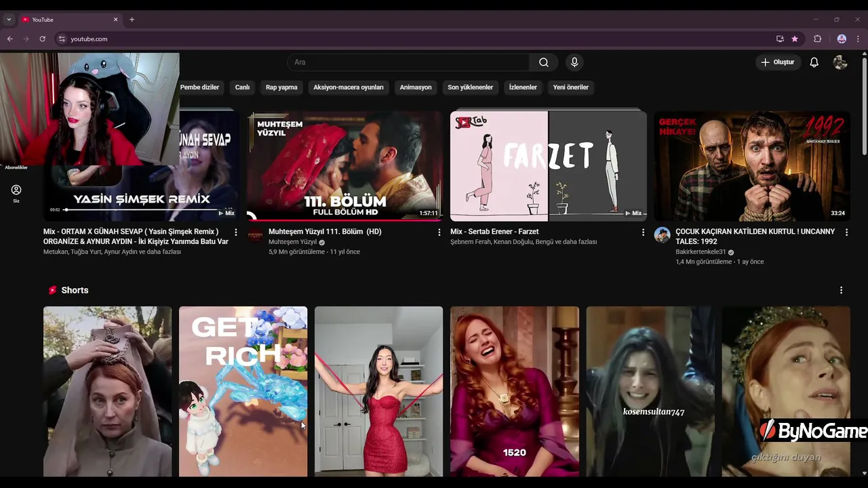Open more options for Muhteşem Yüzyıl 111. Bölüm
This screenshot has height=488, width=868.
coord(439,232)
